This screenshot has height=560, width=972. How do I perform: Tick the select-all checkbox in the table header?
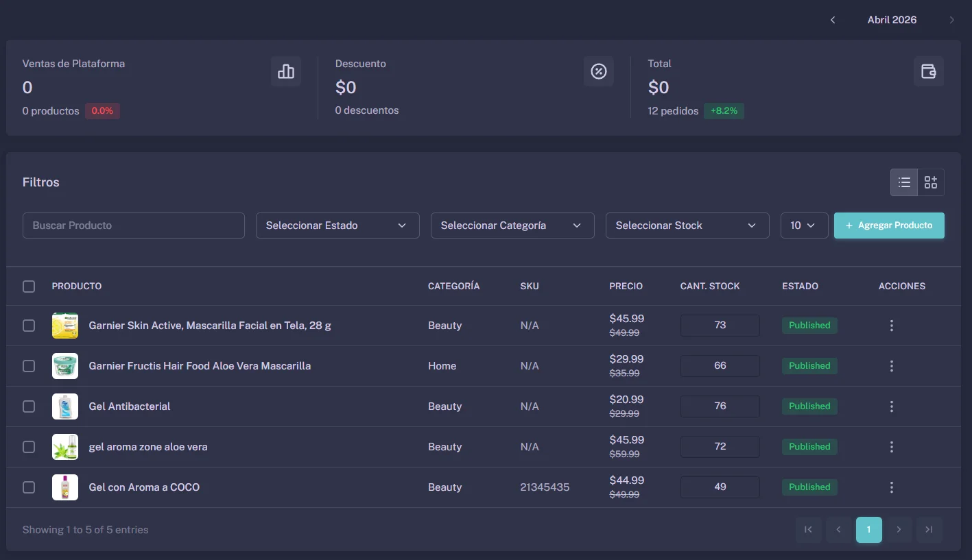click(x=29, y=287)
